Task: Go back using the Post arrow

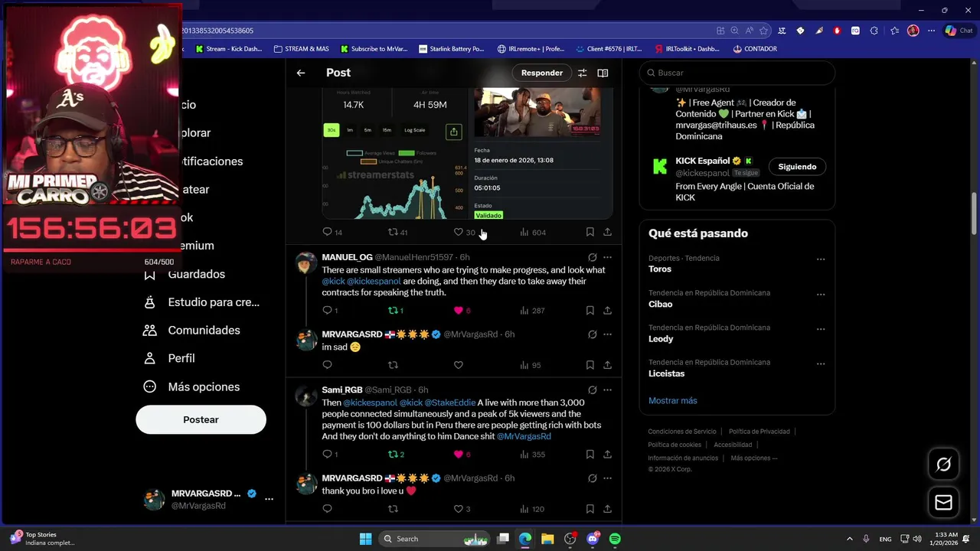Action: click(301, 73)
